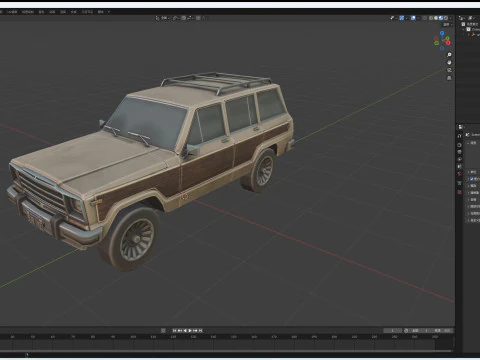
Task: Toggle viewport gizmos display button
Action: click(402, 18)
